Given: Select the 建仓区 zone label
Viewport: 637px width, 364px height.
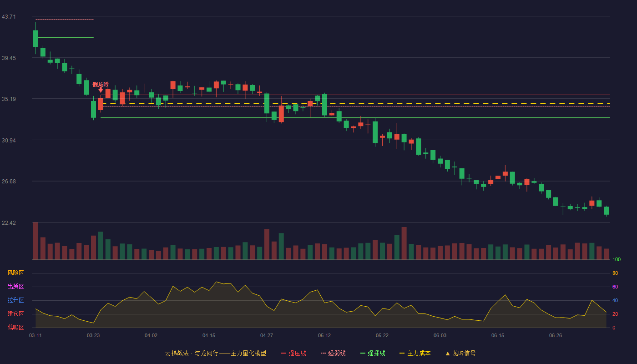Looking at the screenshot, I should pyautogui.click(x=15, y=314).
